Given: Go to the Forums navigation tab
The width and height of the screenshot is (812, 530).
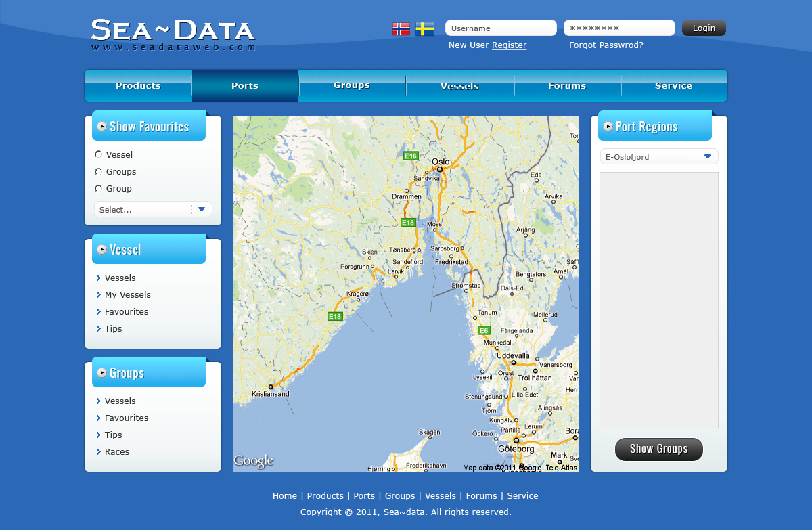Looking at the screenshot, I should coord(567,86).
